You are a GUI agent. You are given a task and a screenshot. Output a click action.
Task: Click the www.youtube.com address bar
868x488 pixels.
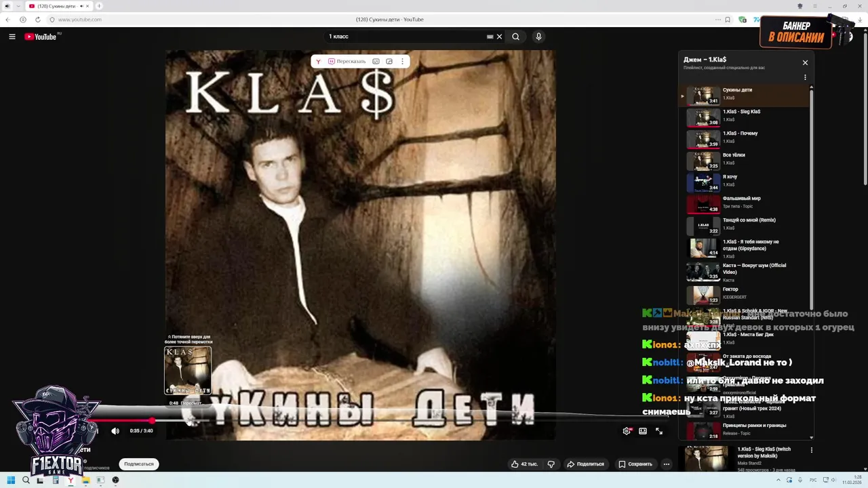(x=80, y=20)
